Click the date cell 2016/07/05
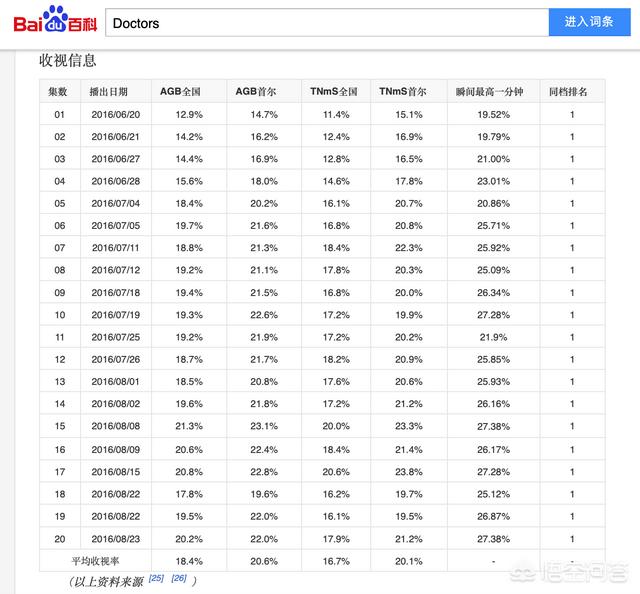This screenshot has height=594, width=640. click(x=116, y=226)
